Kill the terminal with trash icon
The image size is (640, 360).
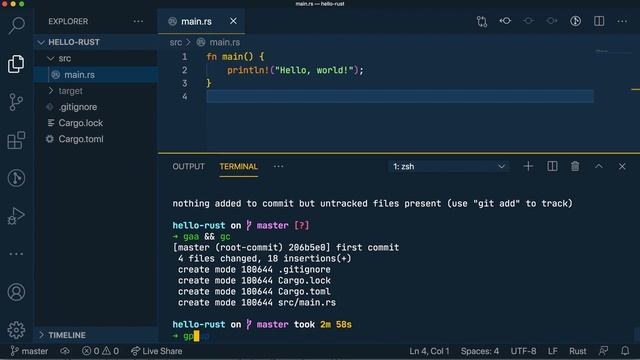(575, 166)
